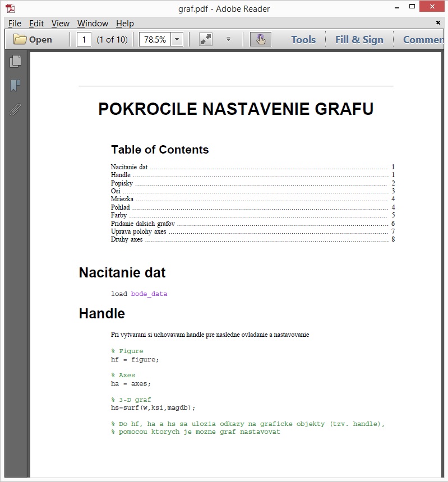448x482 pixels.
Task: Expand the toolbar options small arrow
Action: 228,39
